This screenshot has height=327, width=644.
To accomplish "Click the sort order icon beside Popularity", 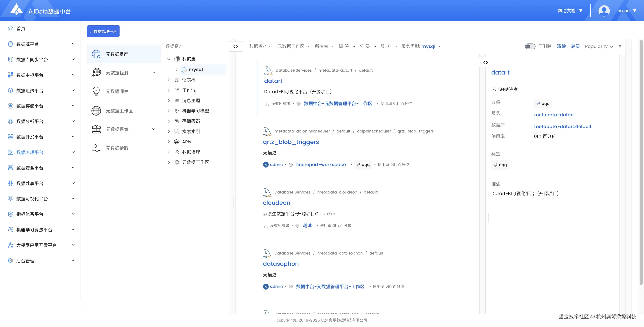I will point(619,46).
